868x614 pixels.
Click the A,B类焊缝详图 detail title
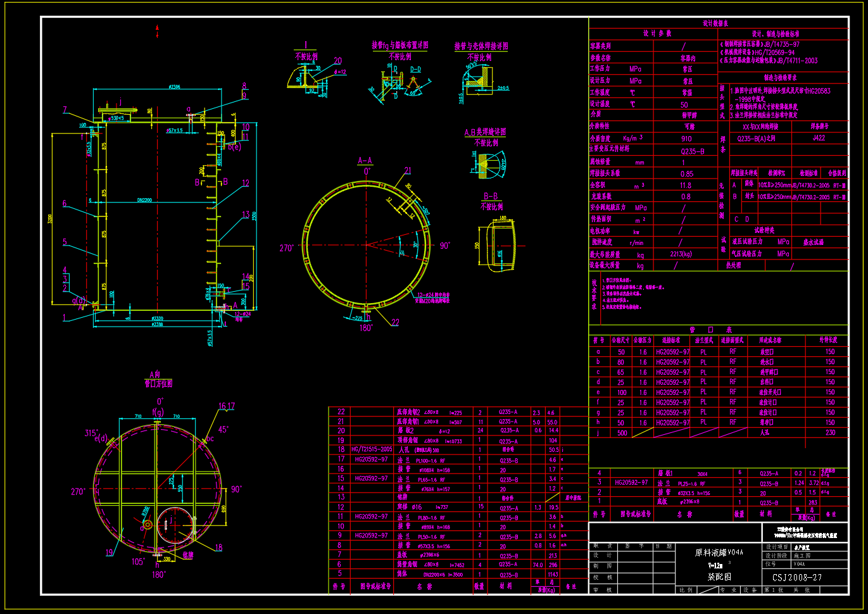click(x=485, y=132)
